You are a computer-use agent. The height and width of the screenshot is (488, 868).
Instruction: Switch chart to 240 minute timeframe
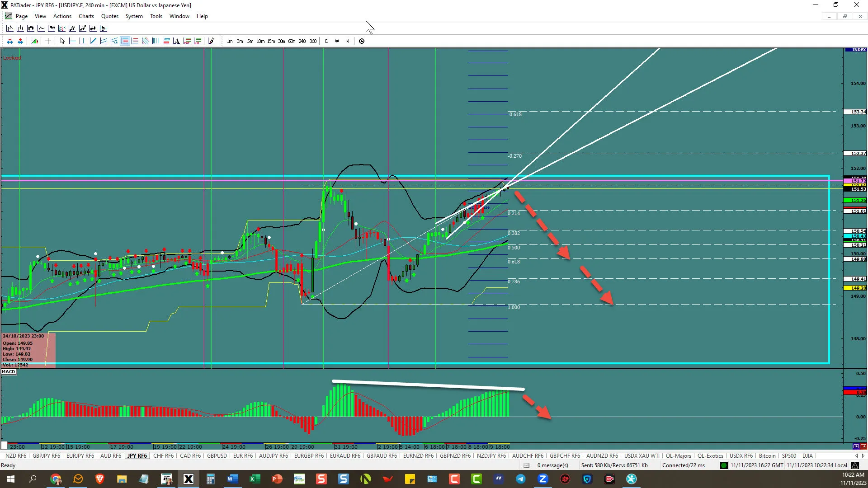[x=302, y=41]
